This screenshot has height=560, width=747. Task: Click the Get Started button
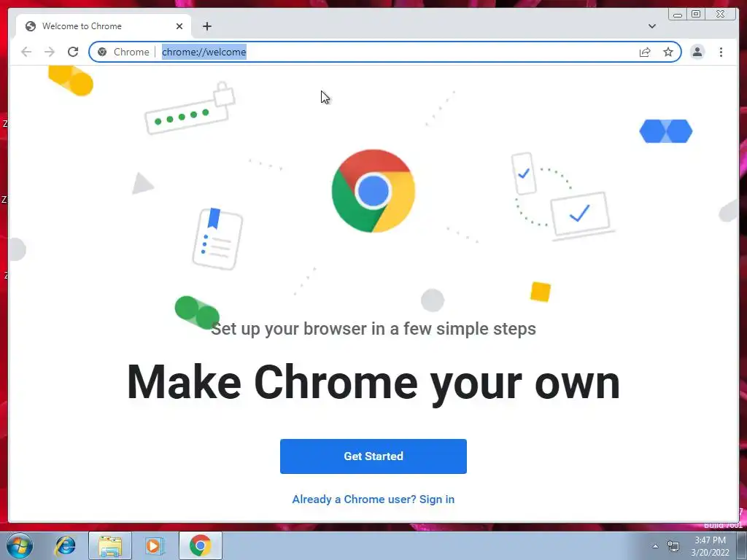click(373, 456)
